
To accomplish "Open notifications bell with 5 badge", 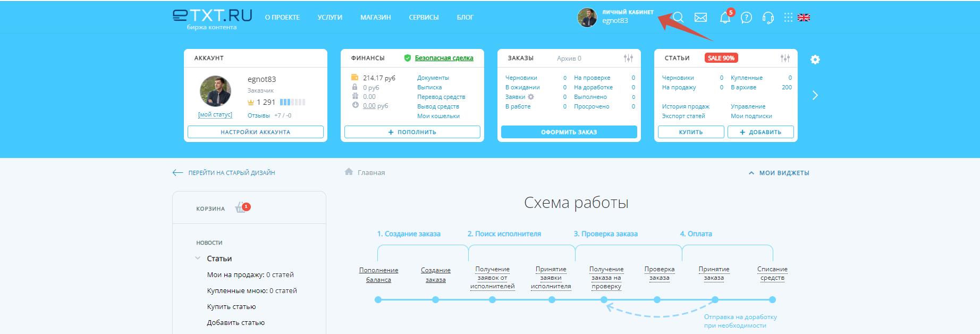I will pyautogui.click(x=725, y=18).
